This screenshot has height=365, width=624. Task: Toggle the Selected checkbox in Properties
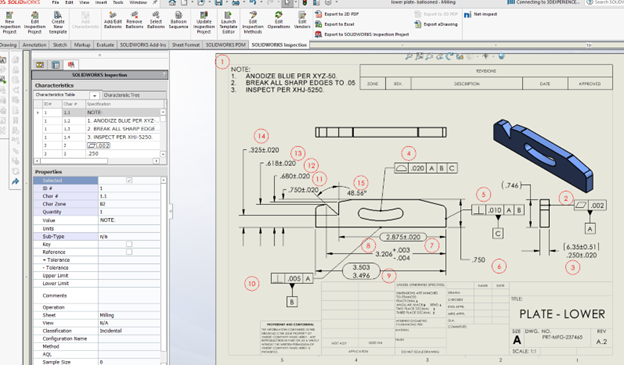pyautogui.click(x=129, y=181)
